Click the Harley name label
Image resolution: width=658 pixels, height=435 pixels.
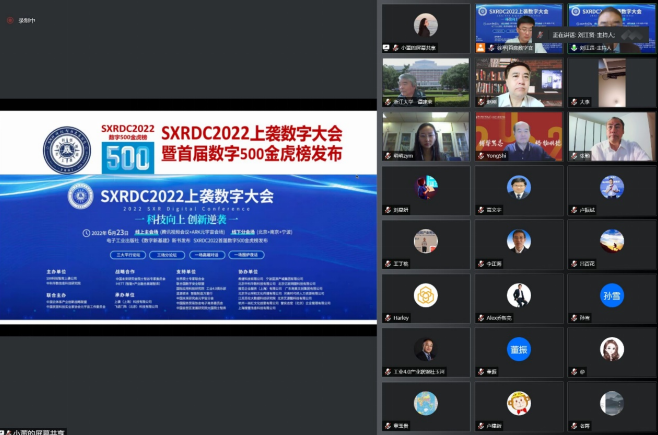pyautogui.click(x=401, y=318)
